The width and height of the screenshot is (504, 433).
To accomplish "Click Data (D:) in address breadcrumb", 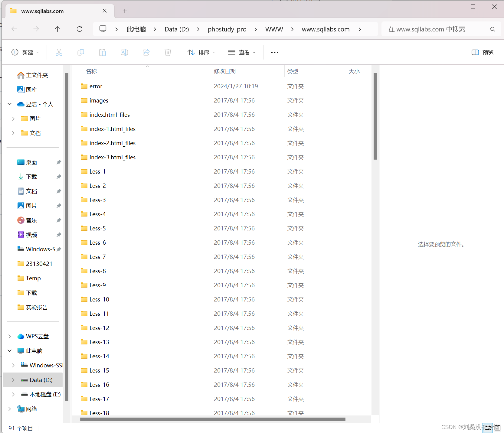I will 177,29.
